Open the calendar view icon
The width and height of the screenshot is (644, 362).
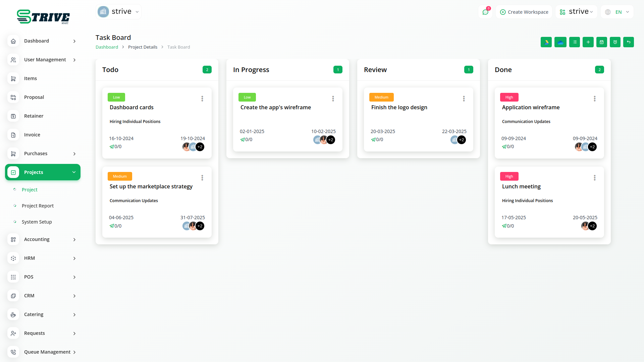601,42
